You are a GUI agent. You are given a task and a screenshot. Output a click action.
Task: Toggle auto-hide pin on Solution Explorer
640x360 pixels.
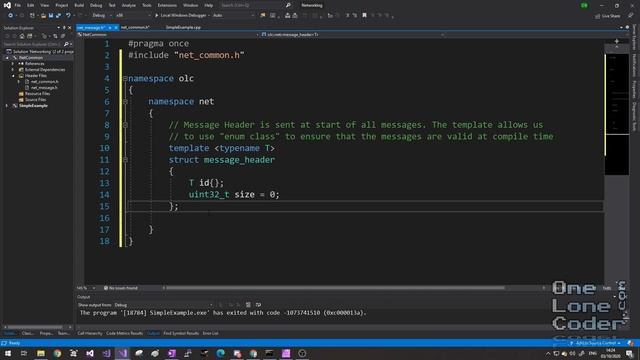[64, 28]
